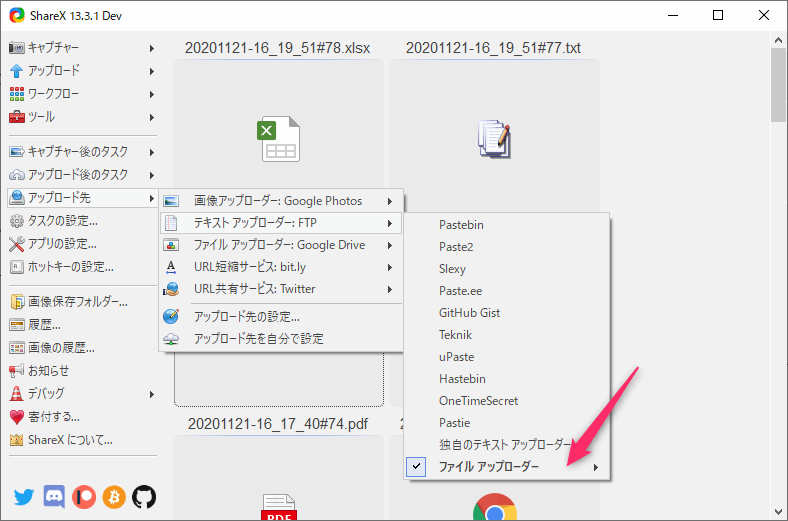Screen dimensions: 788x521
Task: Click the globe icon beside アップロード先
Action: coord(17,197)
